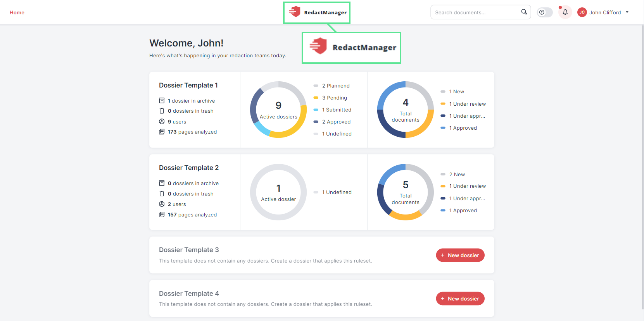
Task: Click pages icon beside '157 pages analyzed'
Action: pyautogui.click(x=162, y=215)
